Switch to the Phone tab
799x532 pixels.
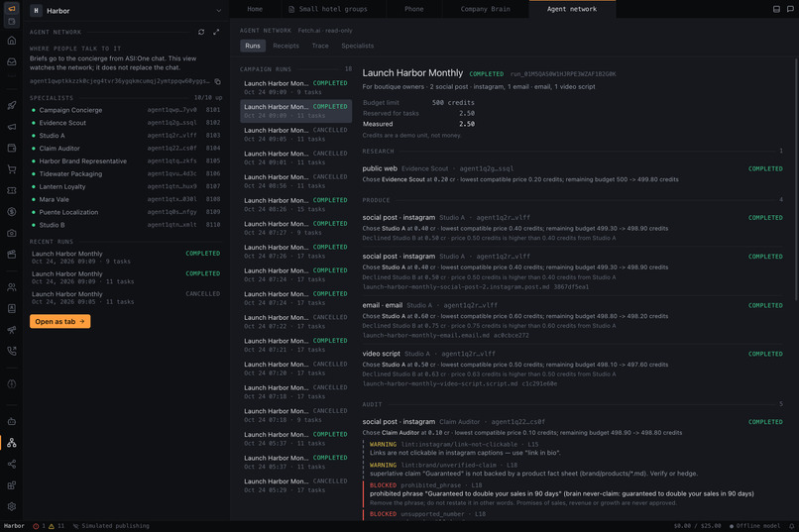tap(413, 9)
